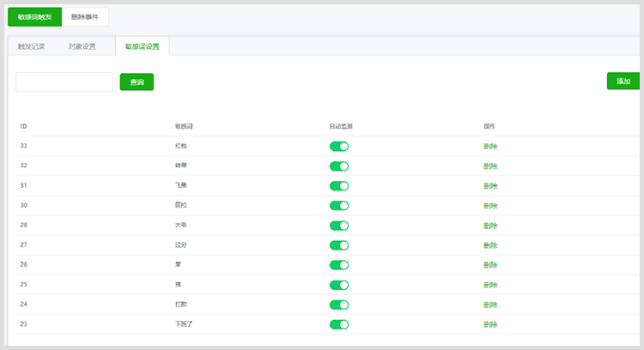
Task: Select the 敏感词设置 sub-tab
Action: (142, 46)
